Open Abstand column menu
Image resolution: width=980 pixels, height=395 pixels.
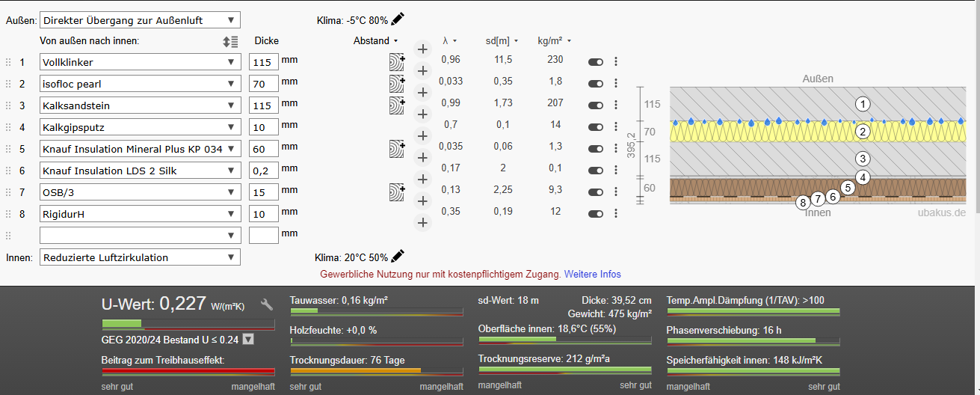point(375,41)
